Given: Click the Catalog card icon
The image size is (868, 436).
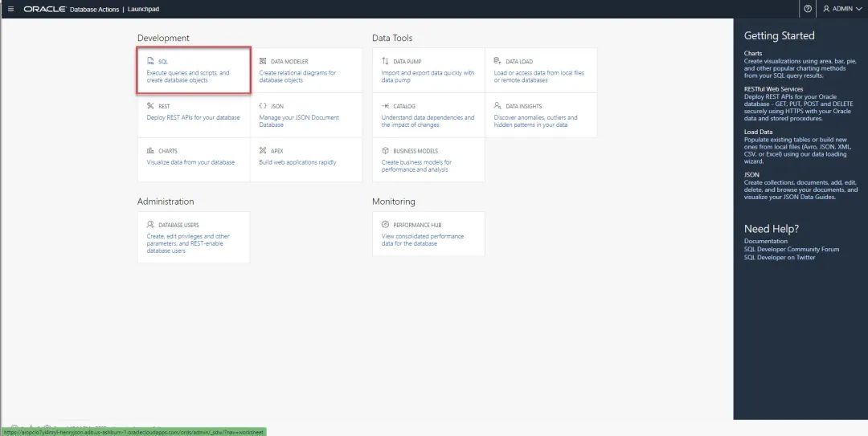Looking at the screenshot, I should click(x=385, y=106).
